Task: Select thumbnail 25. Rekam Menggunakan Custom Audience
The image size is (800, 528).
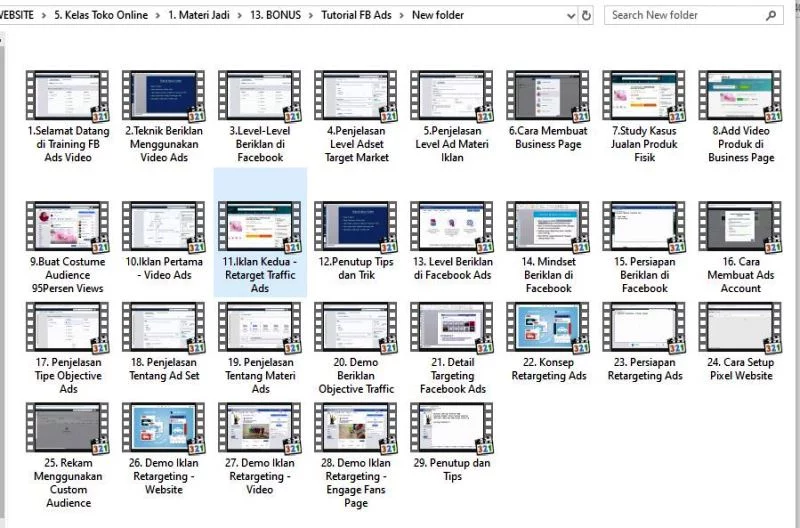Action: pos(68,428)
